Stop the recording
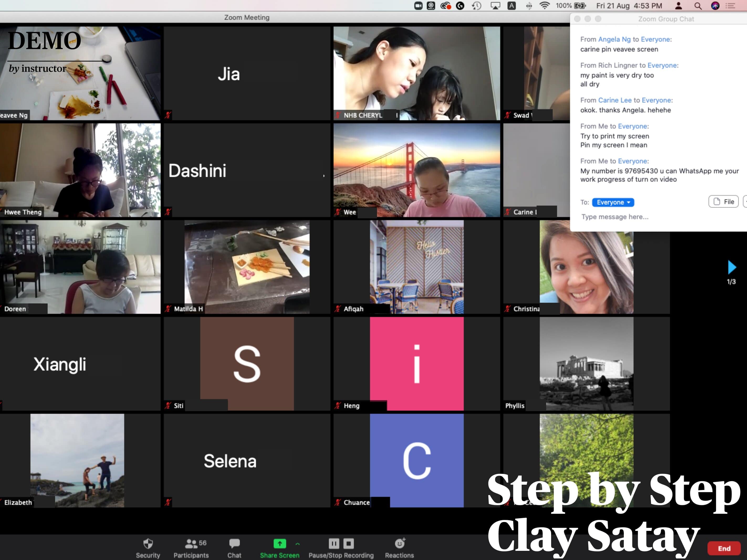Image resolution: width=747 pixels, height=560 pixels. (x=348, y=543)
